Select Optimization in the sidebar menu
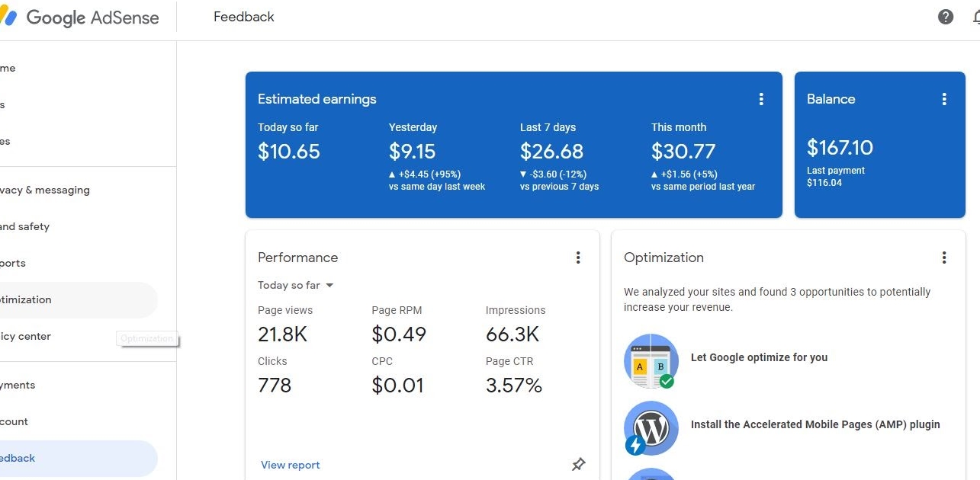This screenshot has height=480, width=980. tap(79, 300)
